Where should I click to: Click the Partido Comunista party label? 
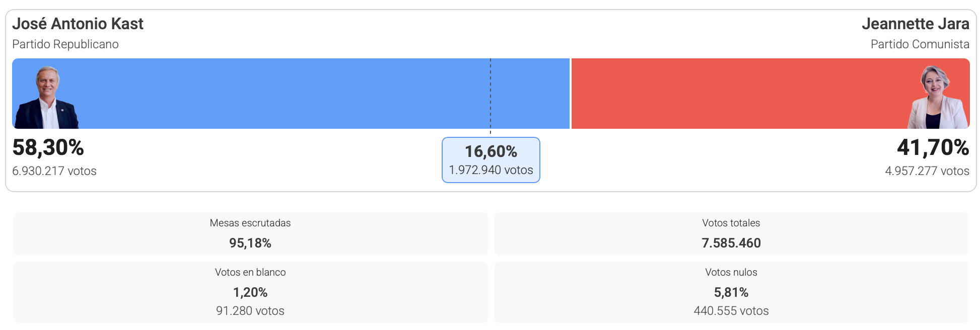click(920, 44)
